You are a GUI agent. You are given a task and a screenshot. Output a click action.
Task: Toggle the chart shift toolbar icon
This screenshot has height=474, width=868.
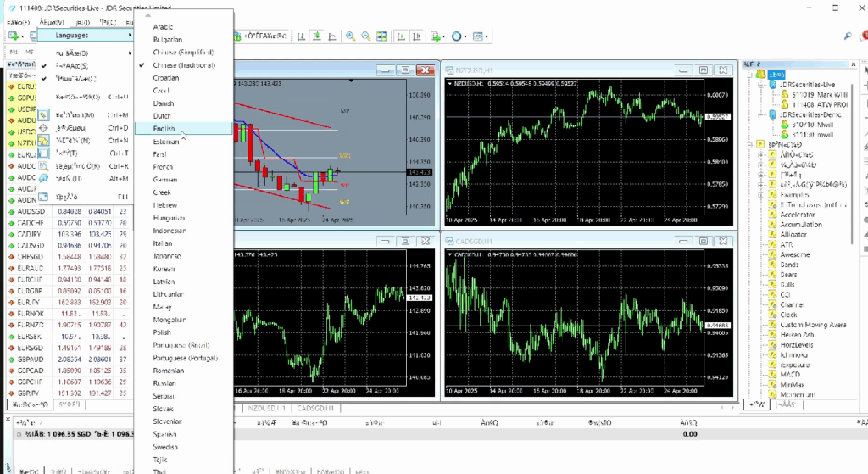coord(416,36)
